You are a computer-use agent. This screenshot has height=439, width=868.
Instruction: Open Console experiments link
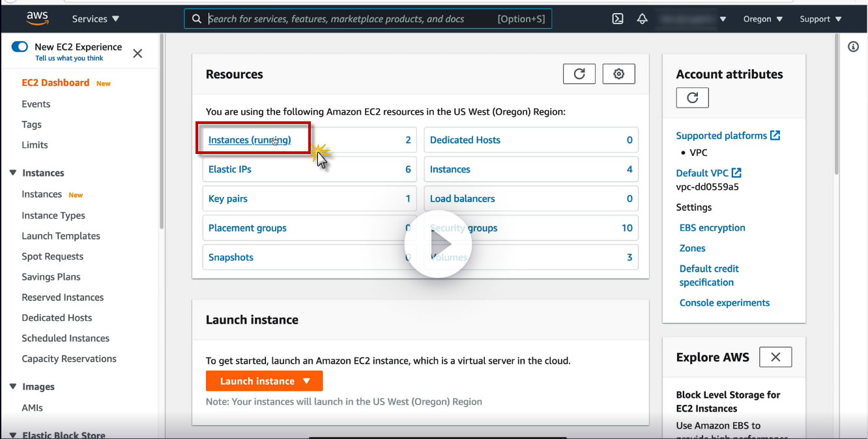(725, 303)
